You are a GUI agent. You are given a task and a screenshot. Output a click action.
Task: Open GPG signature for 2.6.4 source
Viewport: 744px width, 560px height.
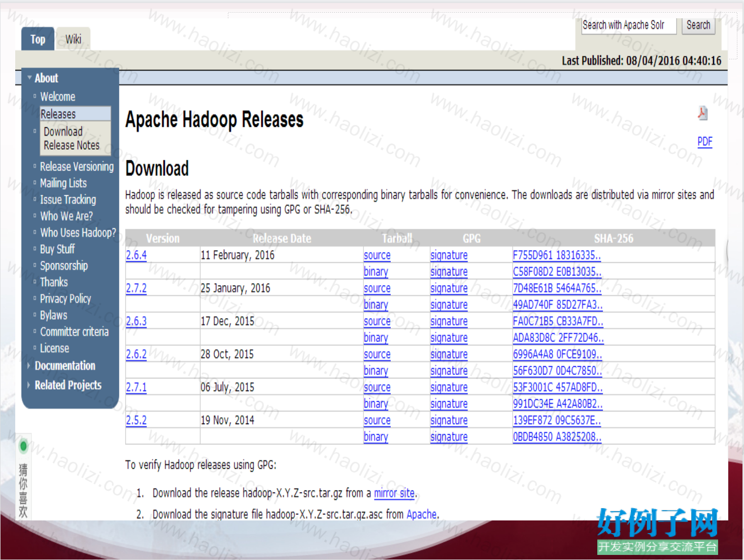449,255
